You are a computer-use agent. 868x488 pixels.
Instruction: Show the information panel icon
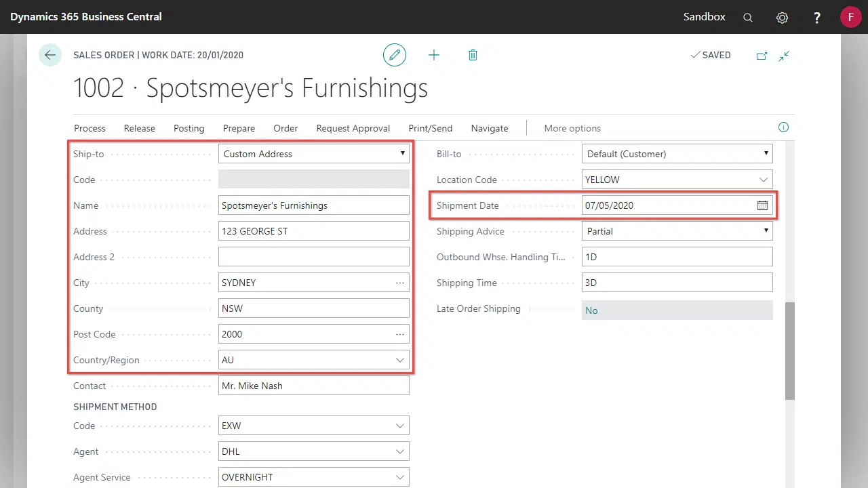(x=783, y=127)
